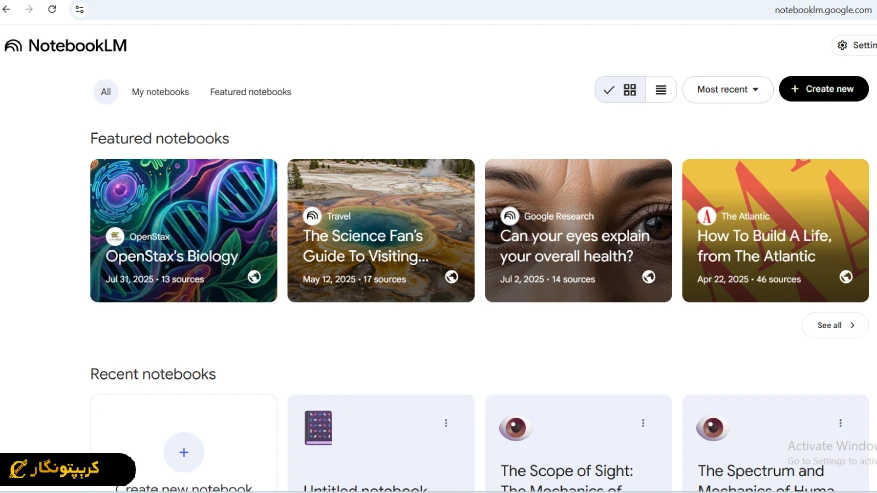Select the Featured notebooks tab
Viewport: 877px width, 493px height.
pyautogui.click(x=250, y=92)
